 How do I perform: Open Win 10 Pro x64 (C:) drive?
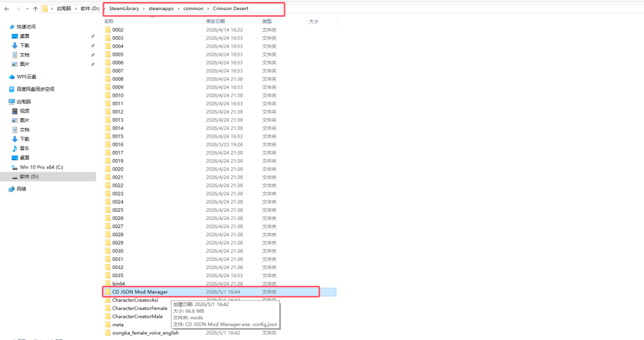[41, 167]
